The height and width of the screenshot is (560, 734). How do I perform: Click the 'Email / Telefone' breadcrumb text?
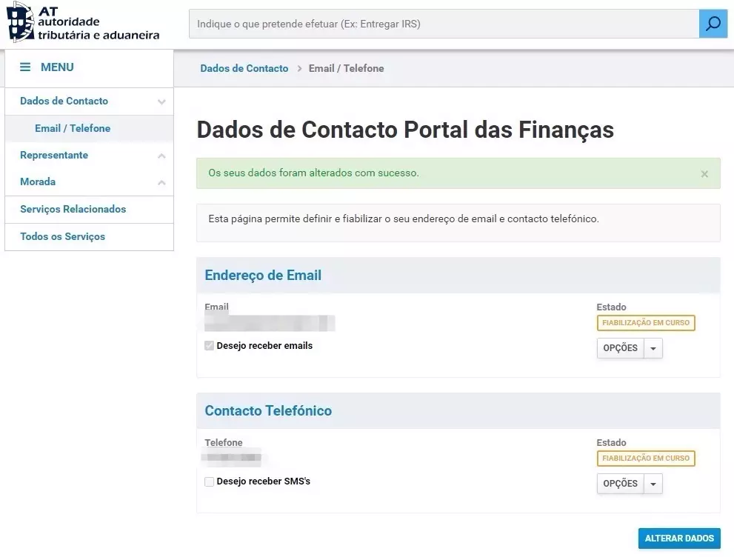347,68
